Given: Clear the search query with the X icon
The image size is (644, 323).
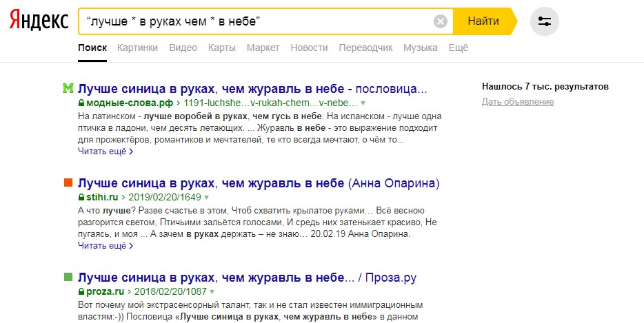Looking at the screenshot, I should coord(441,21).
